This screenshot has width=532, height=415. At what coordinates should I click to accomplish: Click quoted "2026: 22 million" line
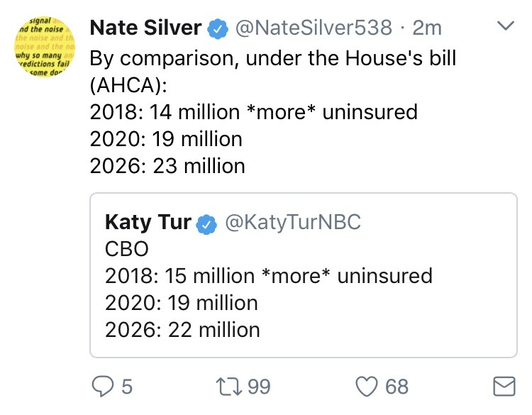182,329
